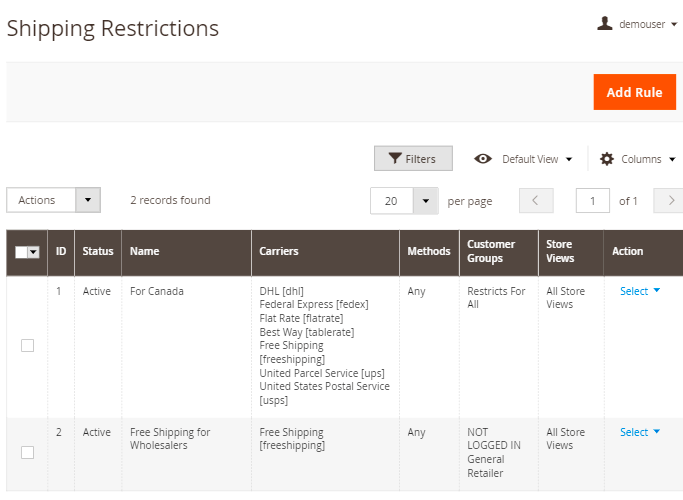Click the Add Rule button
Screen dimensions: 683x500
coord(634,92)
